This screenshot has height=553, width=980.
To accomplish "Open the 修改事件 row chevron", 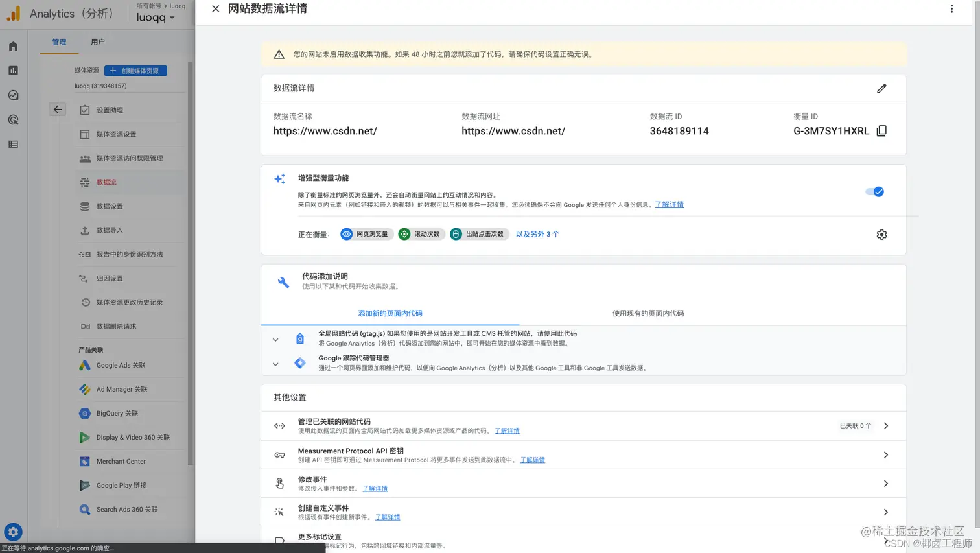I will 886,484.
